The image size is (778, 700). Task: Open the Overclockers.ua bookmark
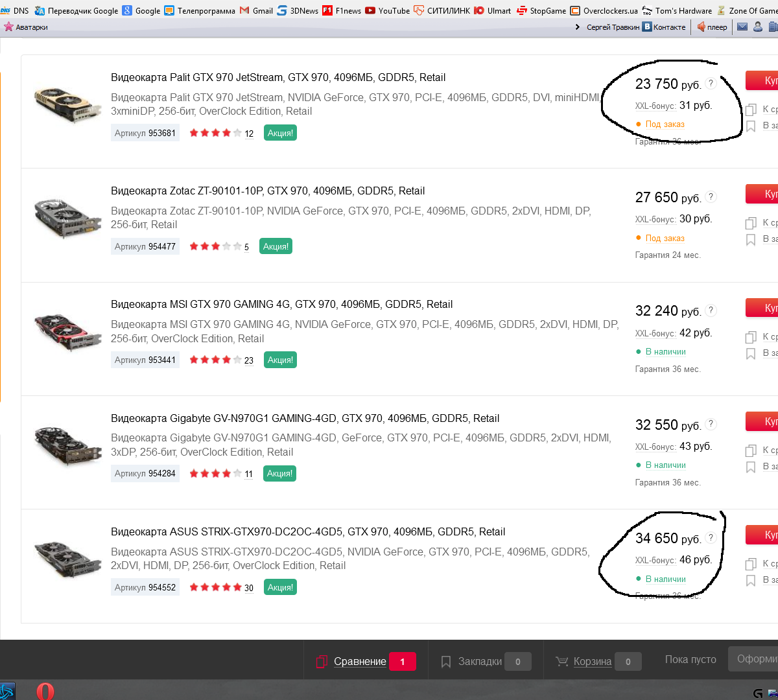point(604,10)
